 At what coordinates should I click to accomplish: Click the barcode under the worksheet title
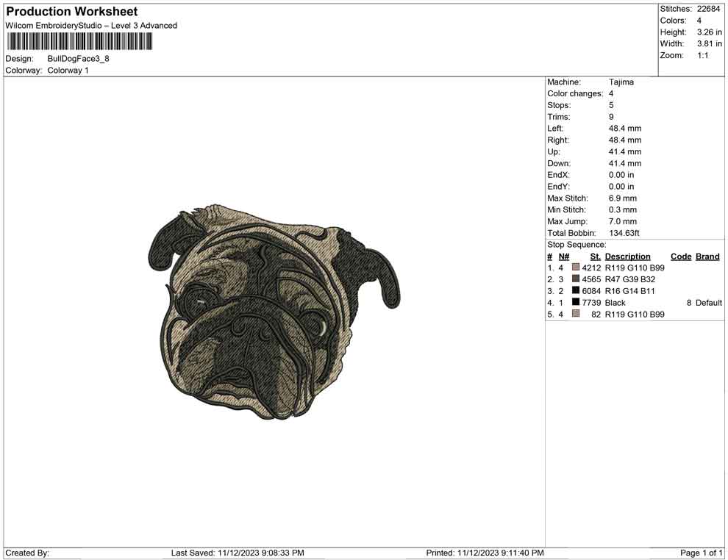[x=79, y=41]
